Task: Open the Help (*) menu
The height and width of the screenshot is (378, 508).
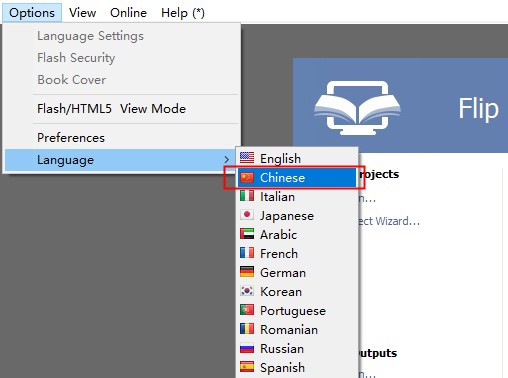Action: coord(183,13)
